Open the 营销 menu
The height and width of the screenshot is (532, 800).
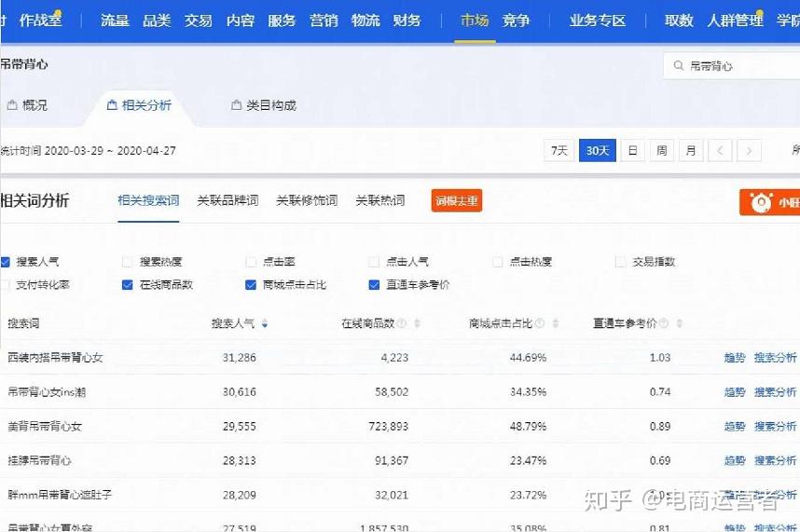[324, 20]
